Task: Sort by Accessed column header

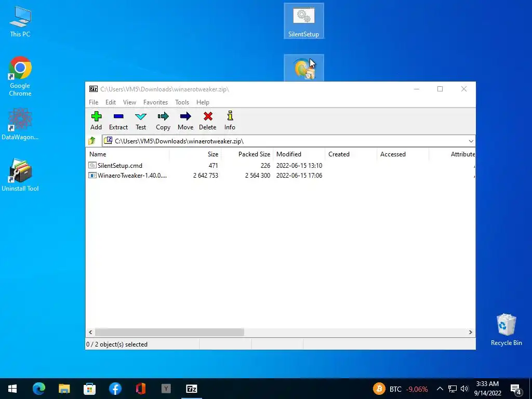Action: pos(403,154)
